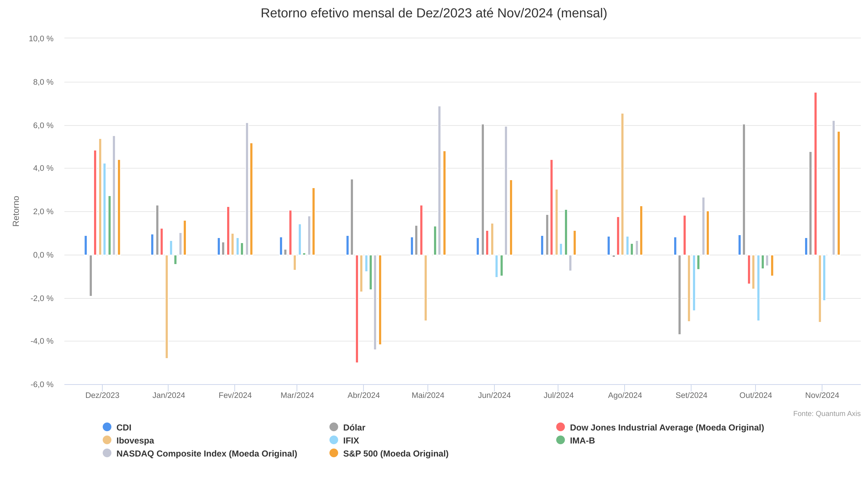This screenshot has width=868, height=484.
Task: Click the Set/2024 axis label
Action: 691,395
